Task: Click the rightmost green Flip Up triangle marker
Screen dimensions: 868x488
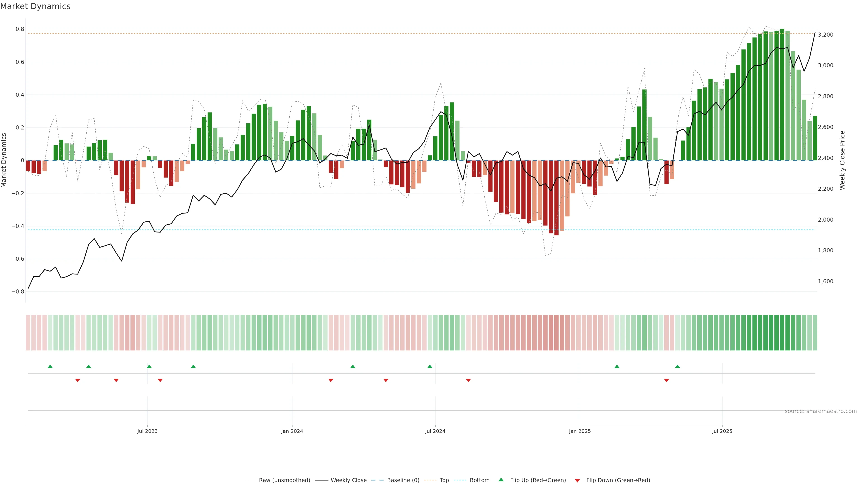Action: point(677,366)
